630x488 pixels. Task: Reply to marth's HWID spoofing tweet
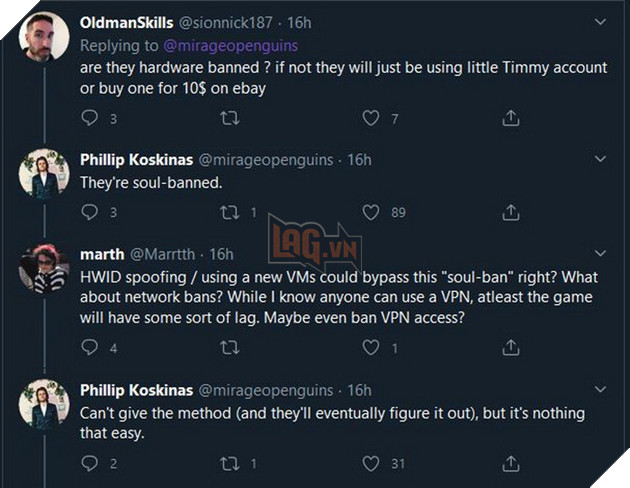tap(90, 348)
